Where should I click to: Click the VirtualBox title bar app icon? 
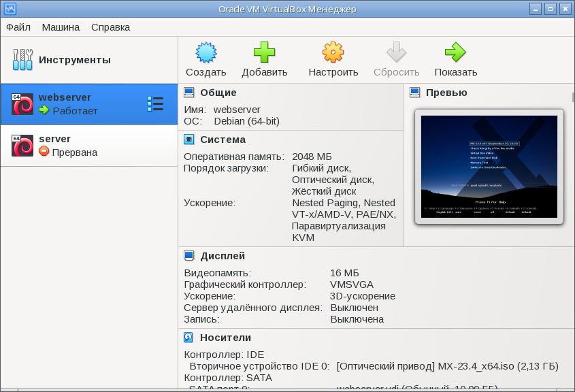coord(10,9)
